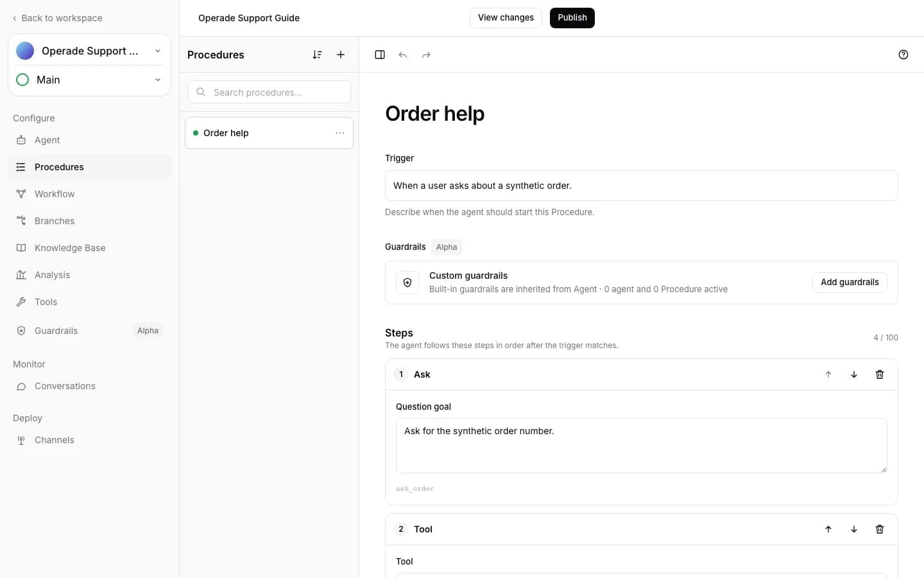Open the sort procedures icon
924x578 pixels.
pos(317,55)
